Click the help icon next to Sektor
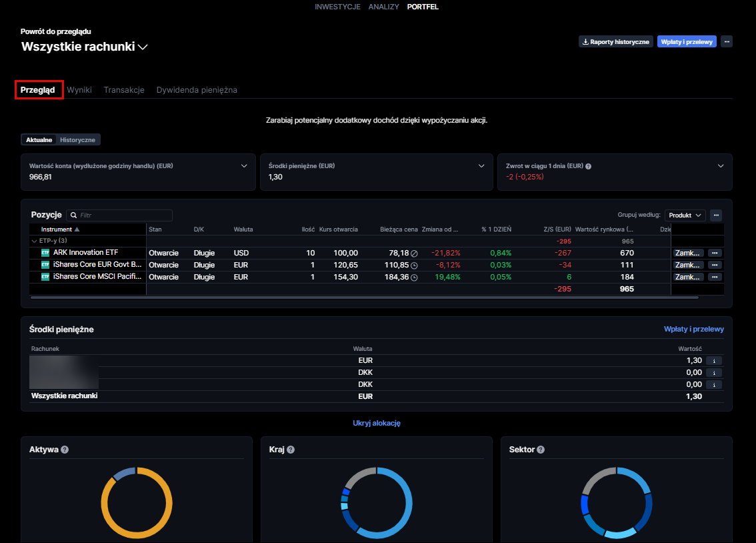 (x=541, y=450)
